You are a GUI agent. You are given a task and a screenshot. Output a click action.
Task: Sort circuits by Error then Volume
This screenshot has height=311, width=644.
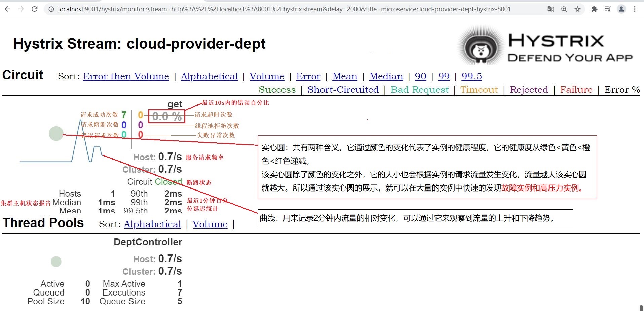(126, 76)
